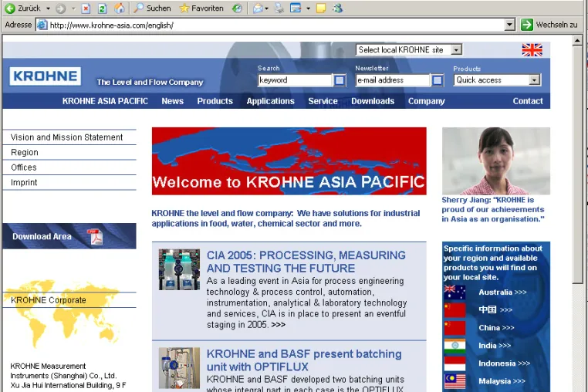
Task: Click the KROHNE logo
Action: [45, 76]
